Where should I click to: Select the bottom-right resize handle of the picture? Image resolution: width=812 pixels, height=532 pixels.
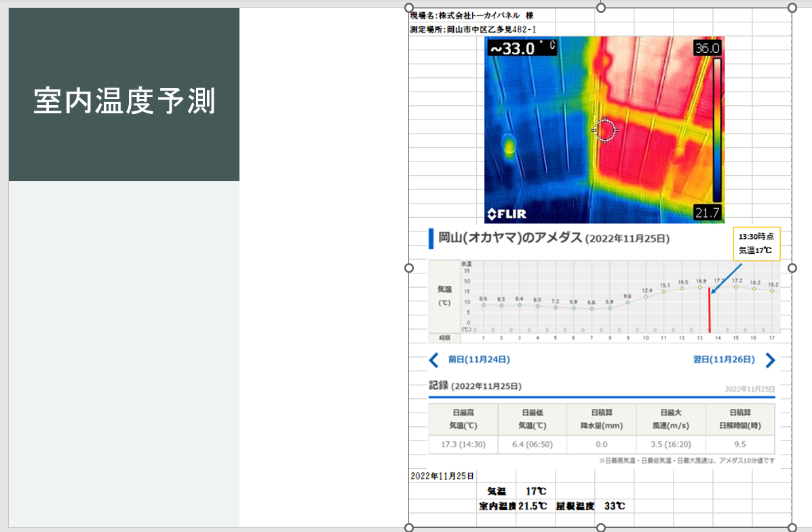tap(792, 527)
